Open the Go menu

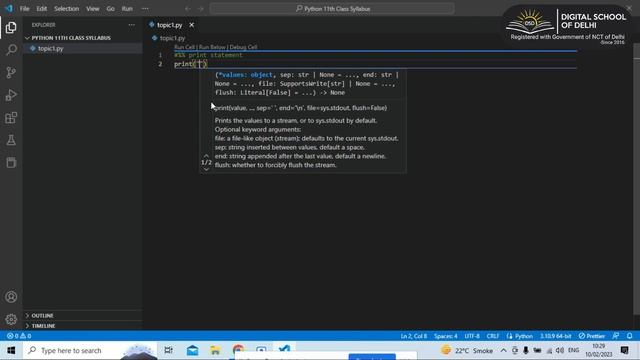(x=110, y=9)
